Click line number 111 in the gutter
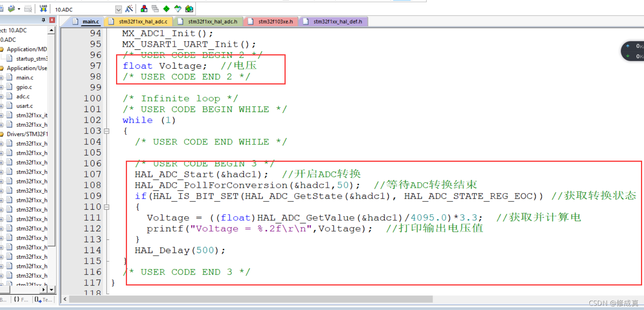Image resolution: width=644 pixels, height=310 pixels. pos(93,218)
